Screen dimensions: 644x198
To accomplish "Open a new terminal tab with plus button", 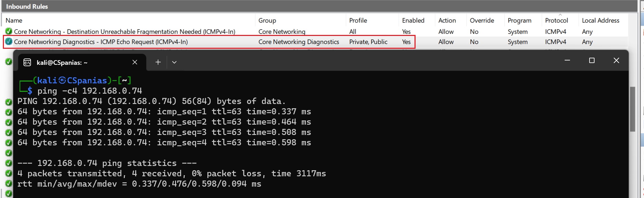I will pos(158,62).
